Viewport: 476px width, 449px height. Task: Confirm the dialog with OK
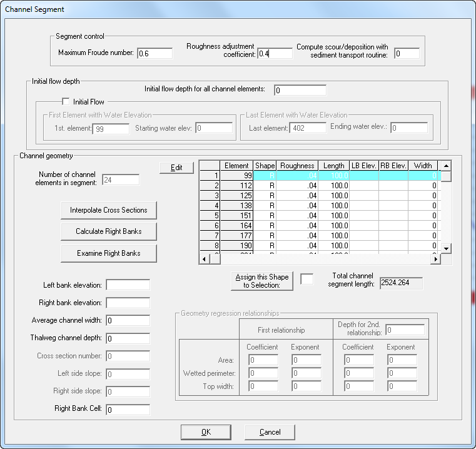[x=206, y=432]
